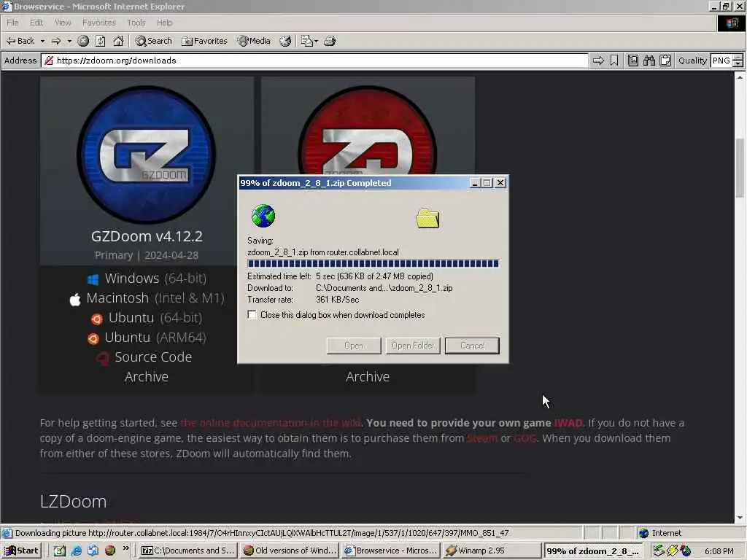Click the Ubuntu (64-bit) download link

[x=147, y=318]
